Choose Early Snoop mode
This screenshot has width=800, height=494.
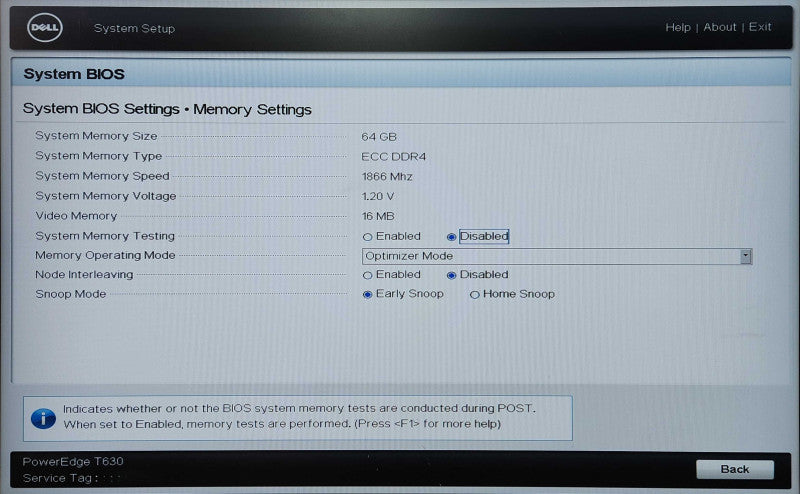point(367,294)
